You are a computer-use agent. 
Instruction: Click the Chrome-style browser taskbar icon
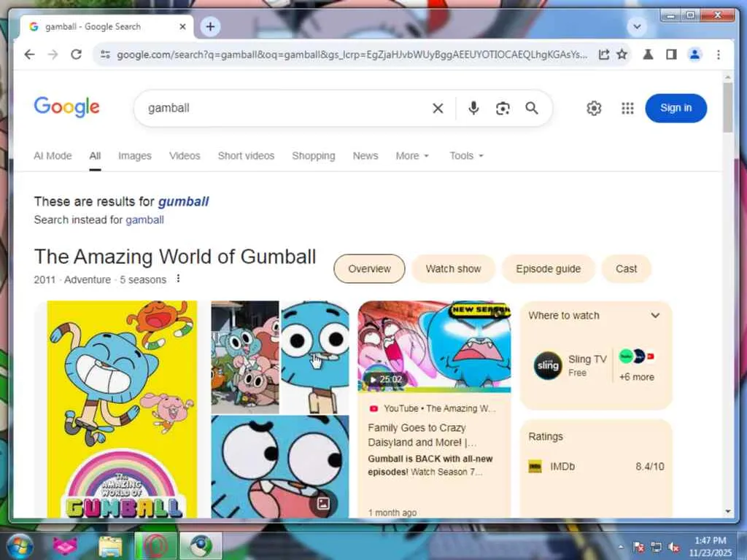[201, 545]
